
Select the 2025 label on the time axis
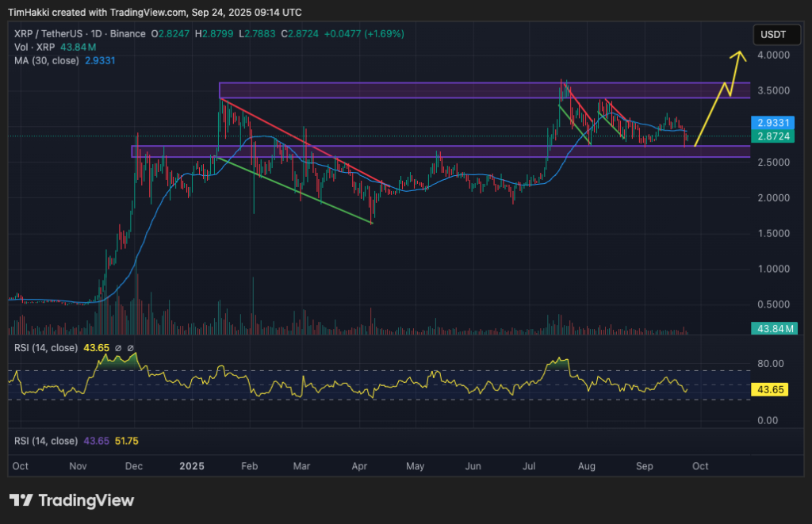click(x=191, y=466)
